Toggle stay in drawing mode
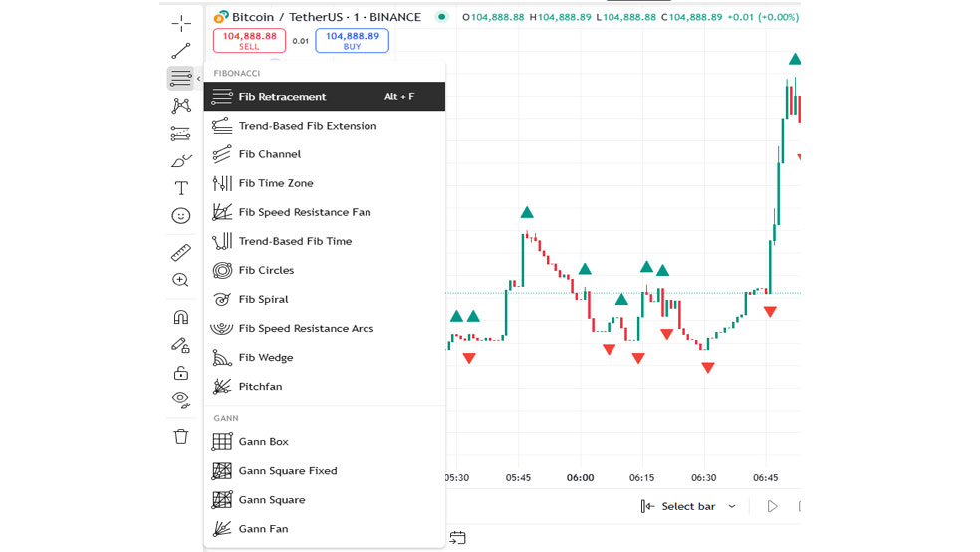Viewport: 980px width, 552px height. click(x=181, y=345)
